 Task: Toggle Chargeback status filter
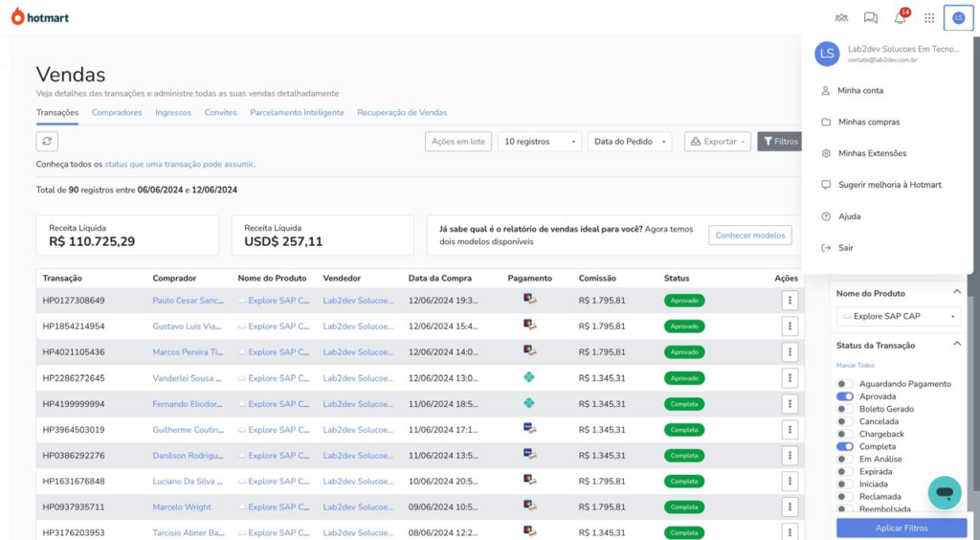click(x=845, y=434)
